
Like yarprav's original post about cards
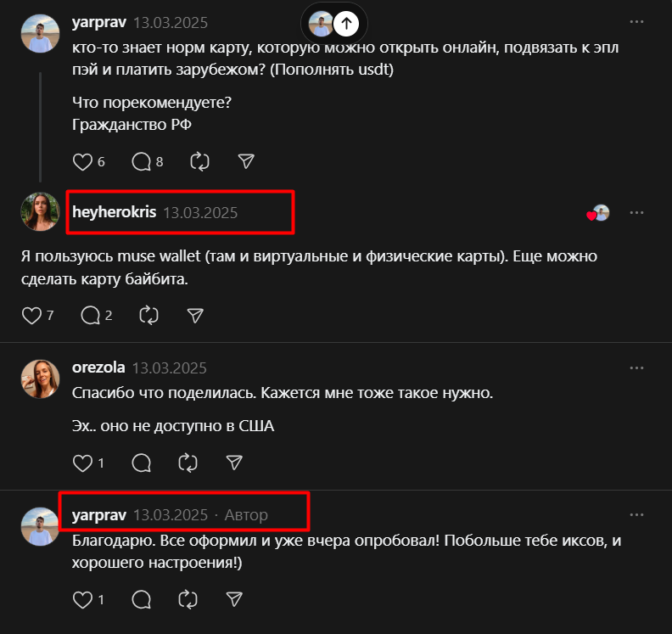pyautogui.click(x=82, y=161)
